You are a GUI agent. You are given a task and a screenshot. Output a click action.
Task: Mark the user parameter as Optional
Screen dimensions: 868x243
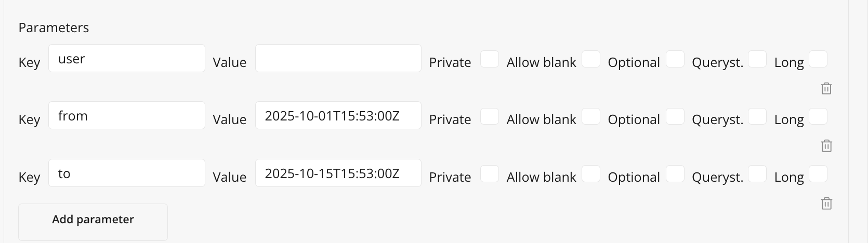coord(675,59)
